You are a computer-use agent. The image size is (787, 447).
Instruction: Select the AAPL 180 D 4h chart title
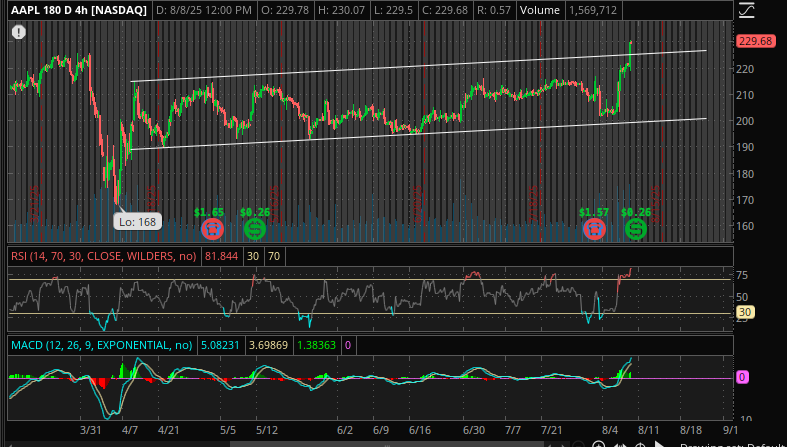tap(79, 10)
